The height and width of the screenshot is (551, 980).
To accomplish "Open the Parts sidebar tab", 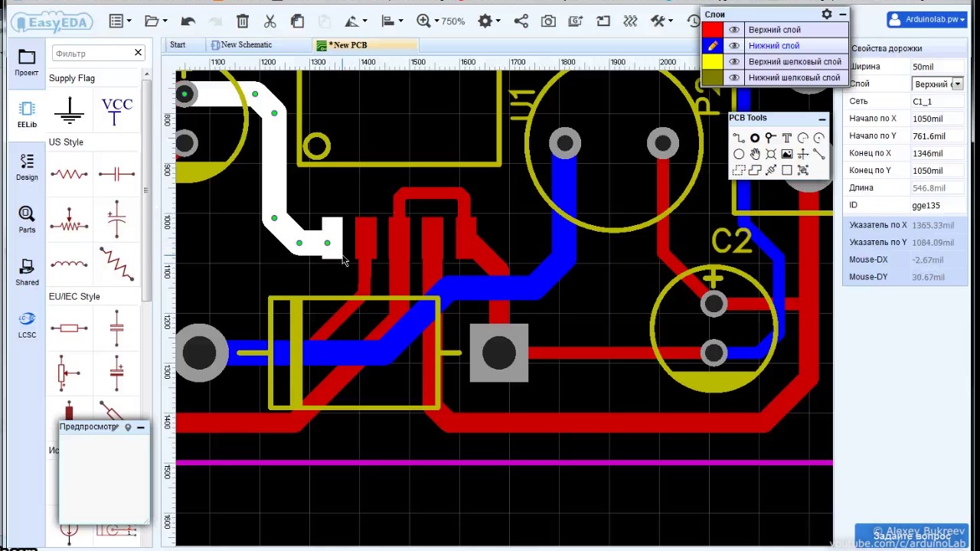I will (27, 220).
